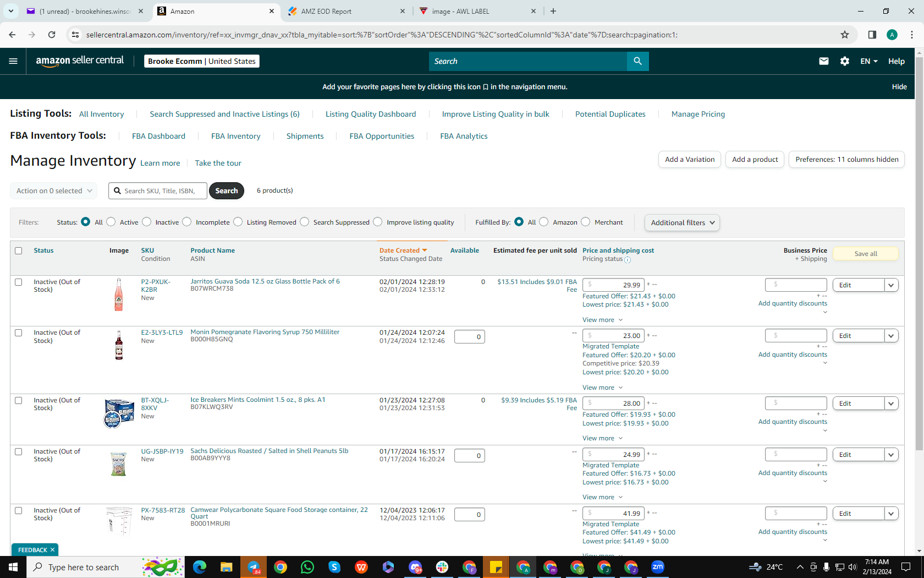
Task: Choose the Search Suppressed radio filter
Action: coord(305,222)
